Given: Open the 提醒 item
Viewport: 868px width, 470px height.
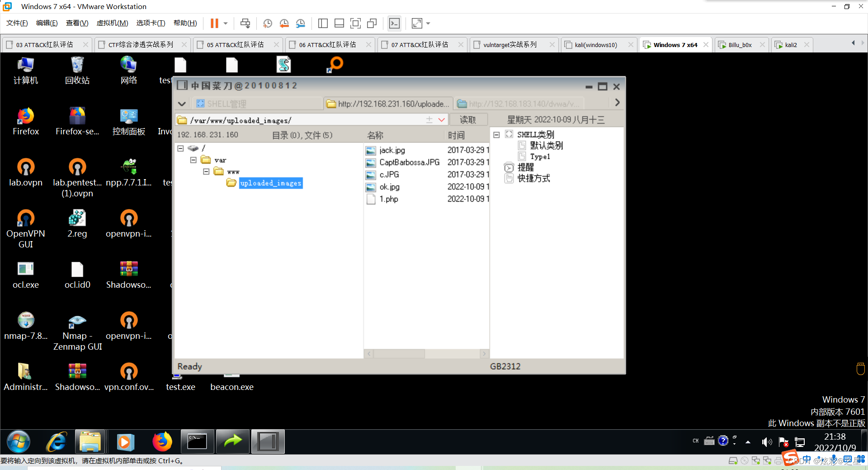Looking at the screenshot, I should (525, 167).
